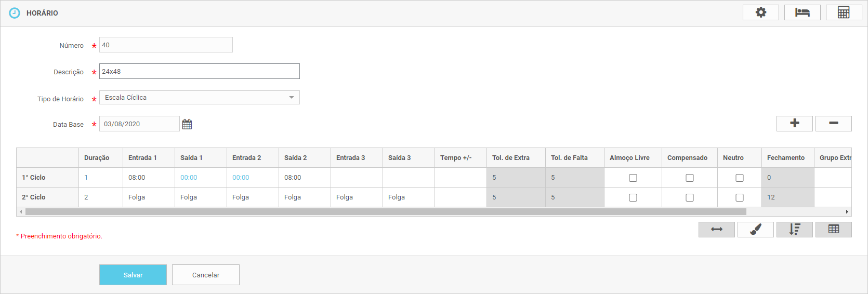Click the paintbrush icon button
This screenshot has height=294, width=868.
coord(755,230)
